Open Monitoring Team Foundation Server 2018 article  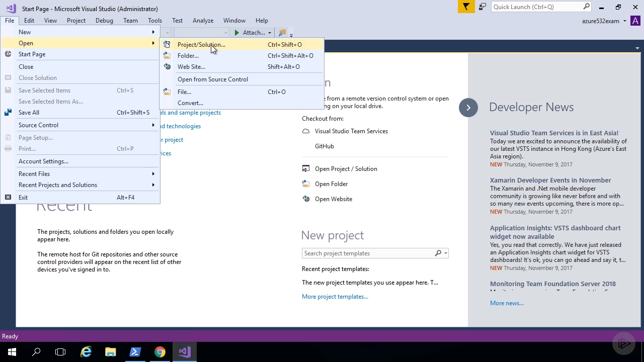(x=553, y=284)
